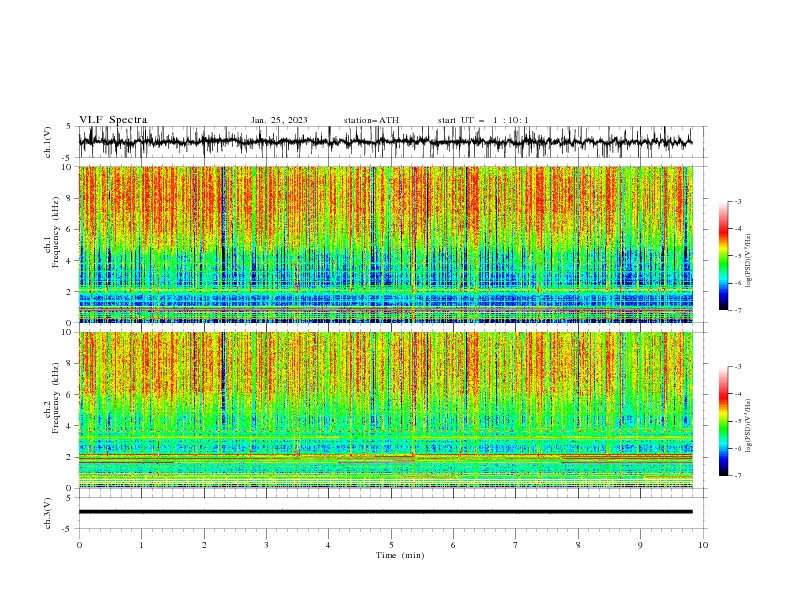Click the "ch.3(V)" axis label
Viewport: 792px width, 612px height.
coord(48,513)
